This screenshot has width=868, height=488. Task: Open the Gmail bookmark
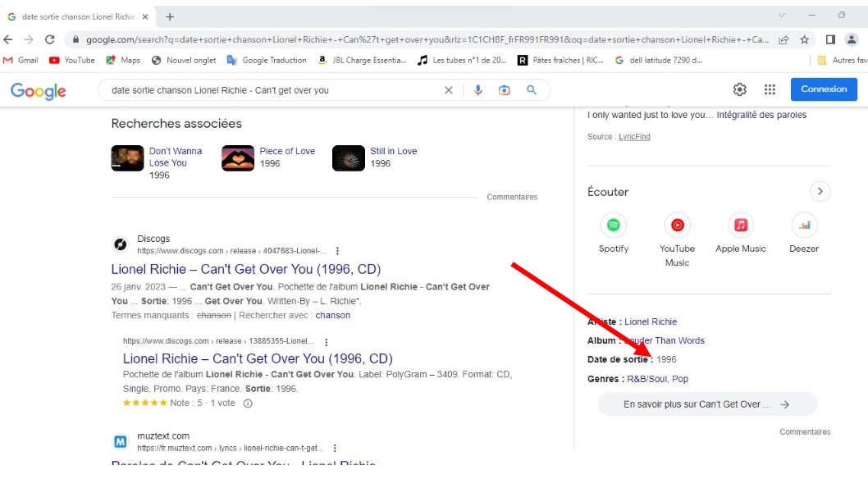tap(21, 61)
